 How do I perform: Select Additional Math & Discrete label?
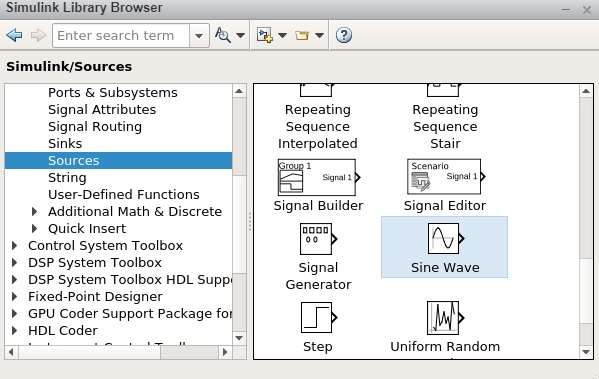coord(135,212)
